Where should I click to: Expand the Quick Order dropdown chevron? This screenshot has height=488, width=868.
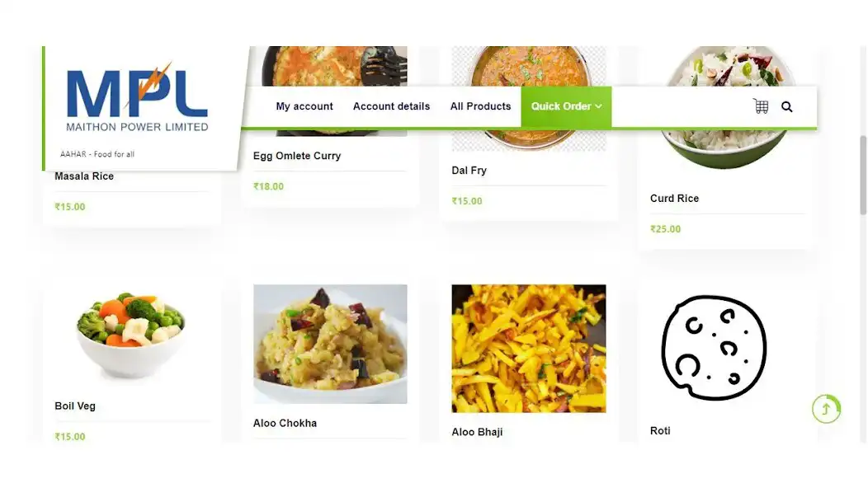tap(598, 106)
